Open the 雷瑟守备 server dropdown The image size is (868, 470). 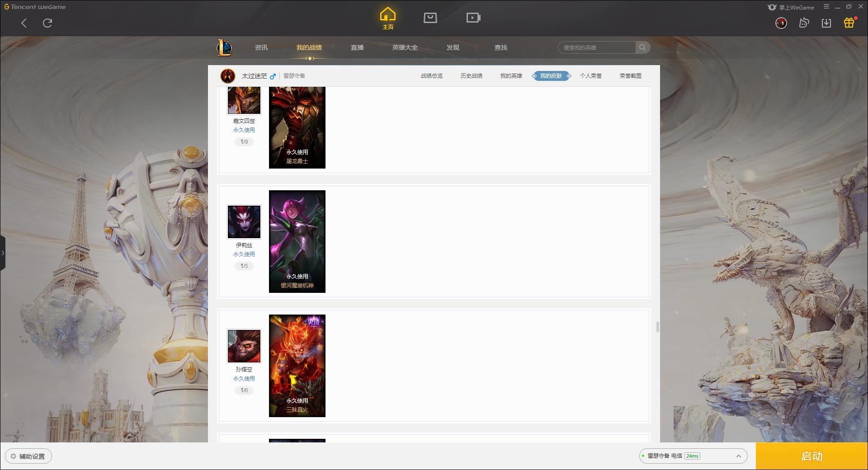tap(693, 456)
